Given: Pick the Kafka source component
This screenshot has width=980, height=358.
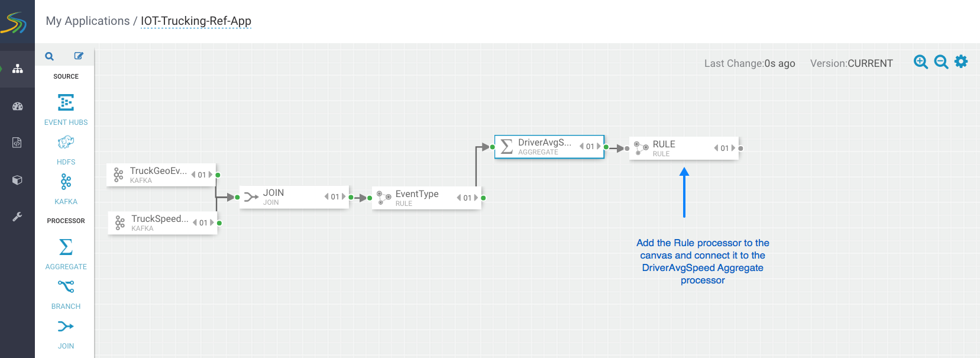Looking at the screenshot, I should pyautogui.click(x=66, y=182).
